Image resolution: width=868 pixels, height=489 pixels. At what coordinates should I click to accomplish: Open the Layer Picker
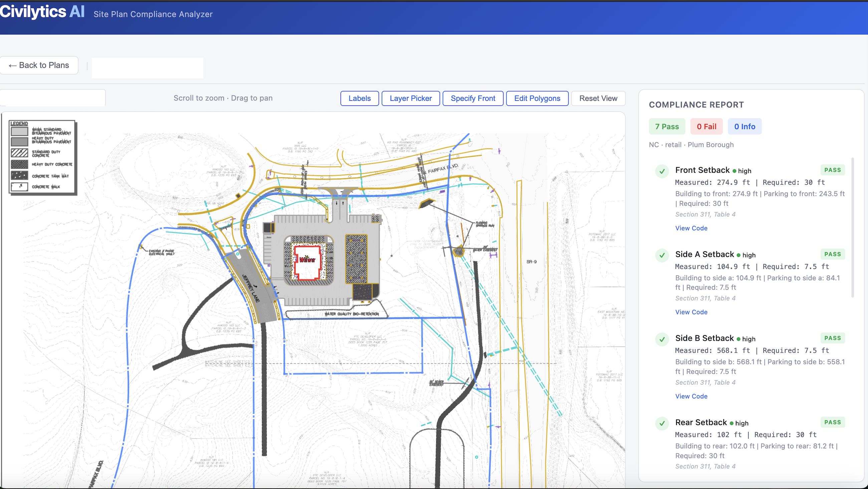click(x=410, y=98)
